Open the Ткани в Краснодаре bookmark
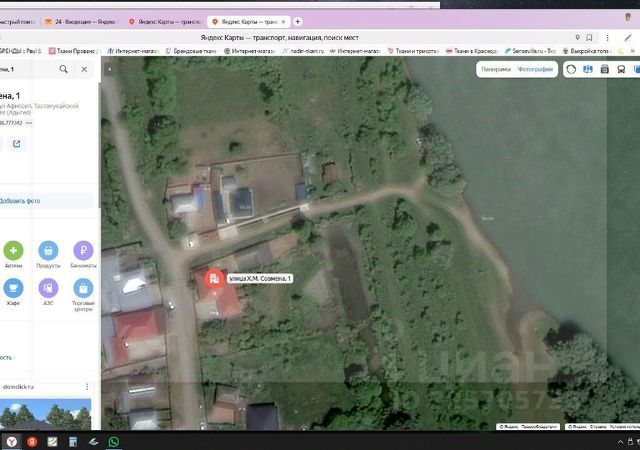640x450 pixels. [x=472, y=51]
